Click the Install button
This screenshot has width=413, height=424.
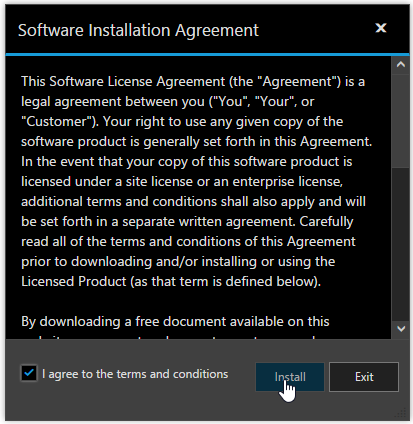(x=290, y=377)
